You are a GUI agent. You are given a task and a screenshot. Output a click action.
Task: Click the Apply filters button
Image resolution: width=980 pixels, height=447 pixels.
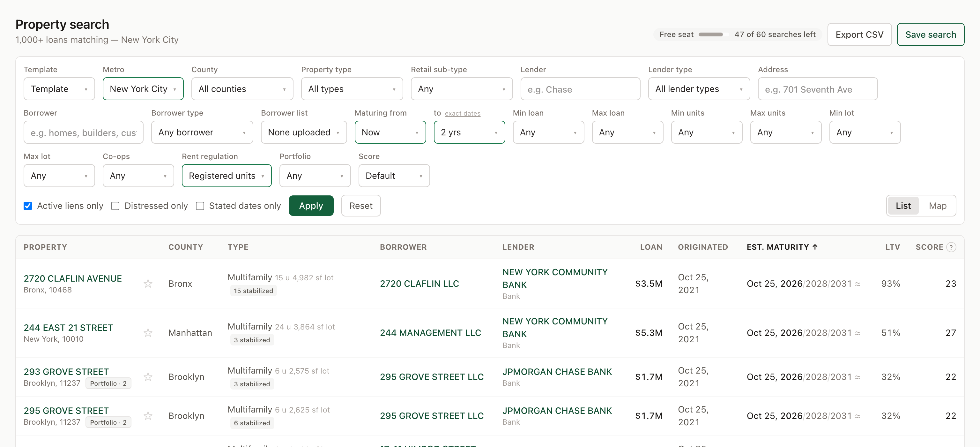(x=311, y=206)
